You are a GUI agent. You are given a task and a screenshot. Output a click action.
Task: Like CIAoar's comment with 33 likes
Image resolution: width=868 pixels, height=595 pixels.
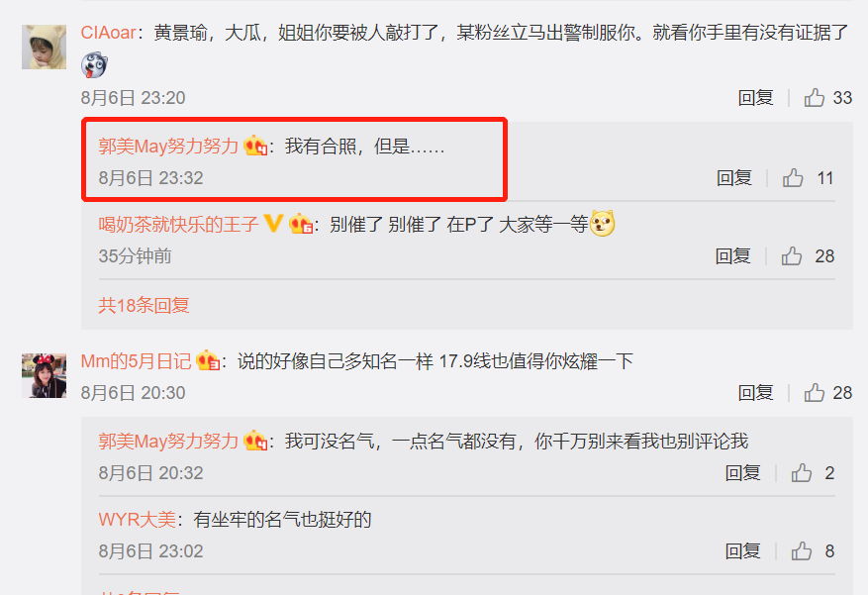coord(815,97)
